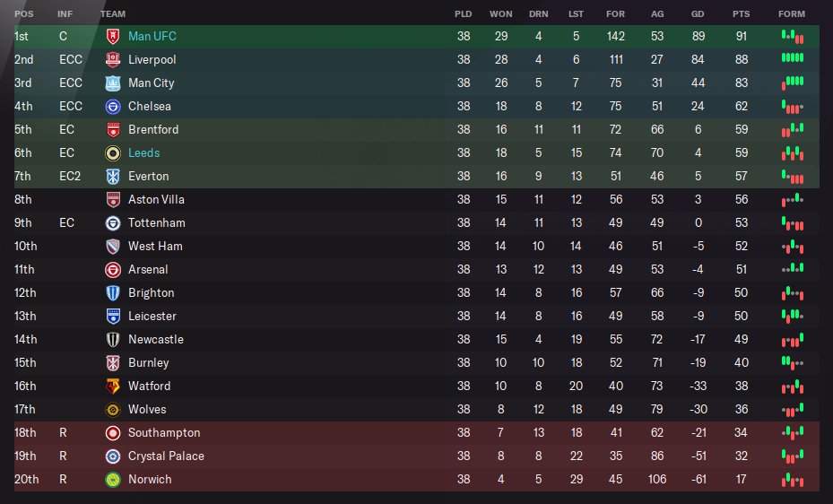Screen dimensions: 833x504
Task: Click the Wolves club badge icon
Action: pos(113,409)
